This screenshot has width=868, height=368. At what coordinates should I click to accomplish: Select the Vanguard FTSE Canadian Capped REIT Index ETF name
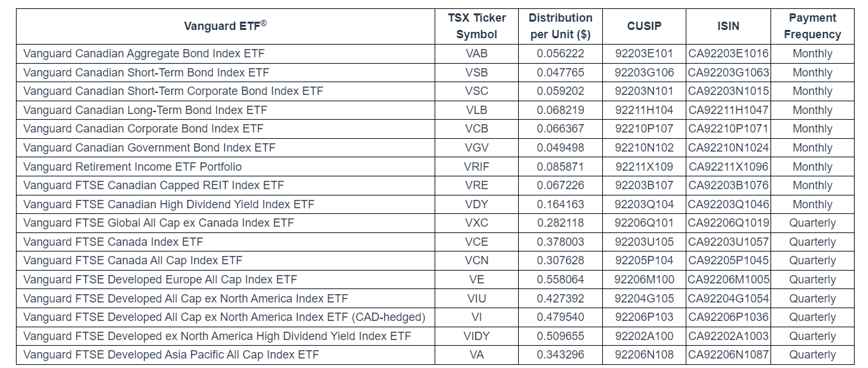[x=154, y=185]
